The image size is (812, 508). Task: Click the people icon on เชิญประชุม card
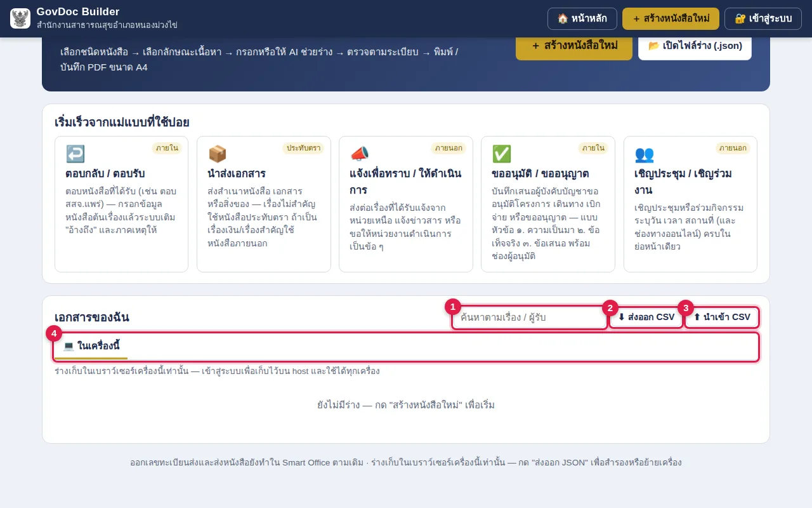(645, 154)
